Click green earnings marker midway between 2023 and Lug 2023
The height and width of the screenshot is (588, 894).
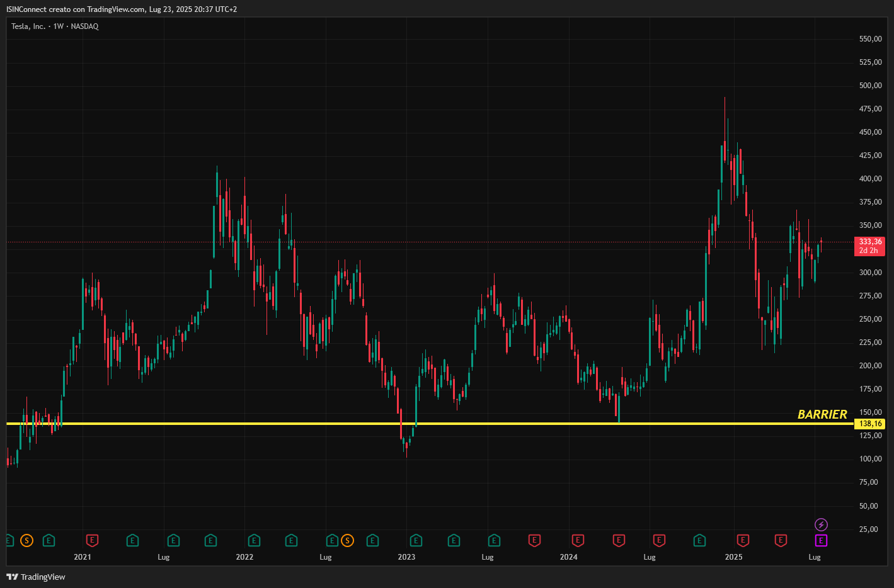coord(454,540)
